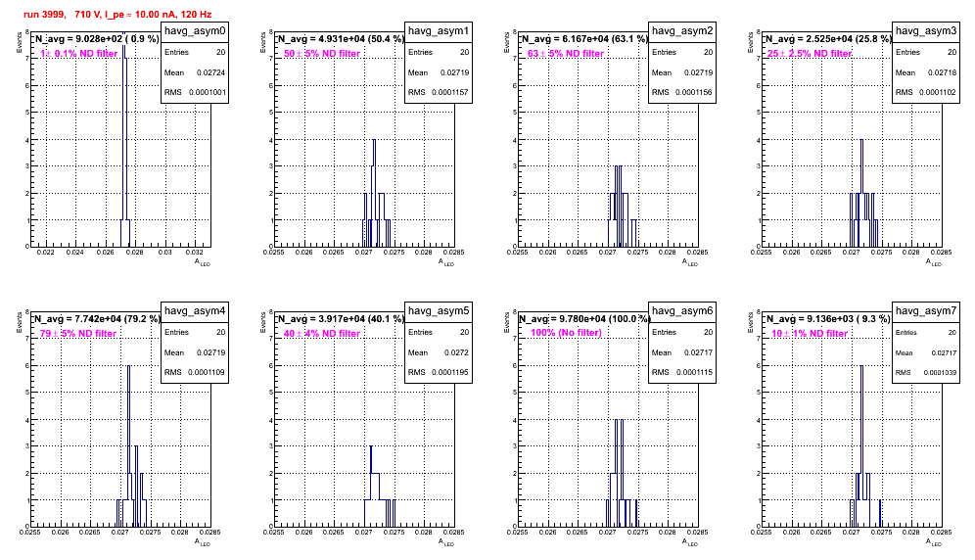Click RMS 0.0001157 in havg_asym1 box

(439, 92)
